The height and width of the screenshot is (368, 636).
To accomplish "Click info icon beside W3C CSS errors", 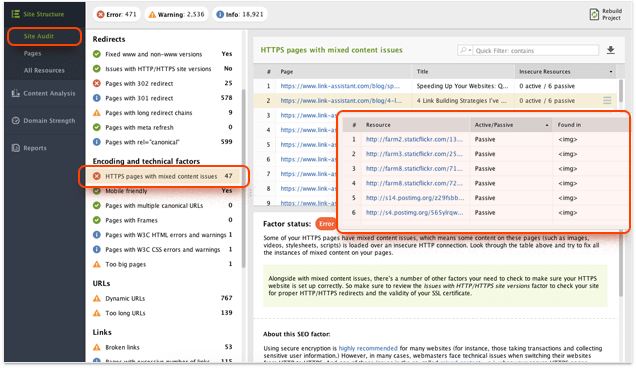I will (97, 250).
